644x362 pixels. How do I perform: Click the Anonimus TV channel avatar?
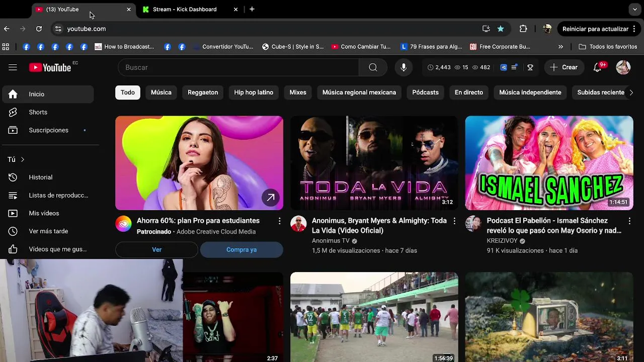pyautogui.click(x=298, y=224)
